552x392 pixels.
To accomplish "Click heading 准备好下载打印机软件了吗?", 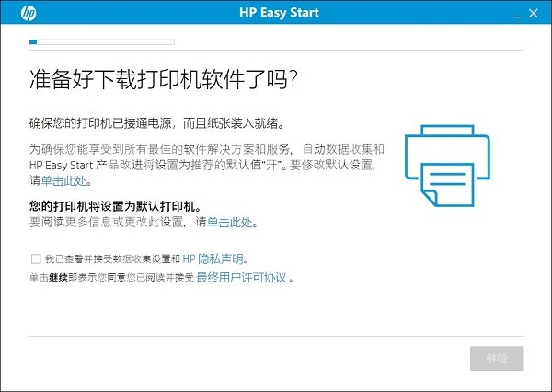I will pos(164,80).
